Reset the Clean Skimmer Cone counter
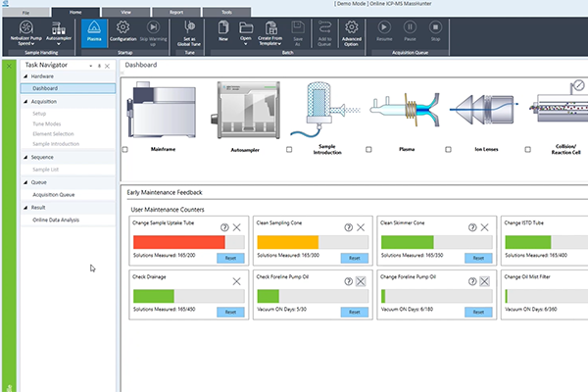This screenshot has height=392, width=588. click(478, 258)
